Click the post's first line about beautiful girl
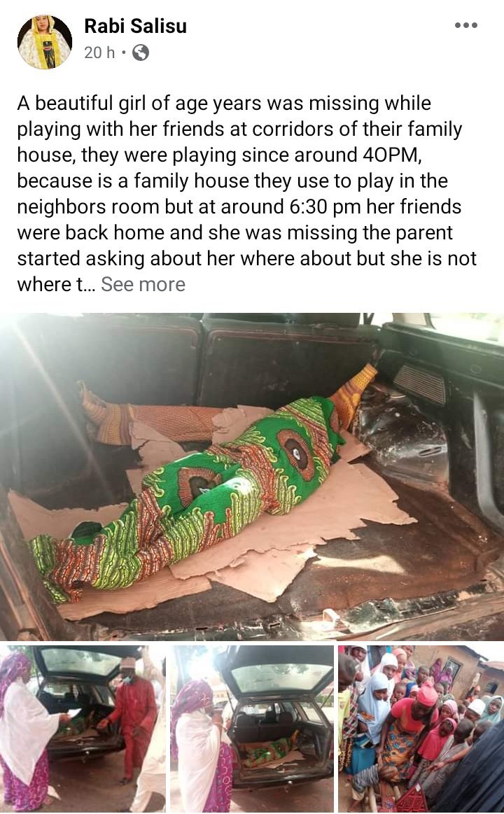The height and width of the screenshot is (814, 504). [224, 103]
